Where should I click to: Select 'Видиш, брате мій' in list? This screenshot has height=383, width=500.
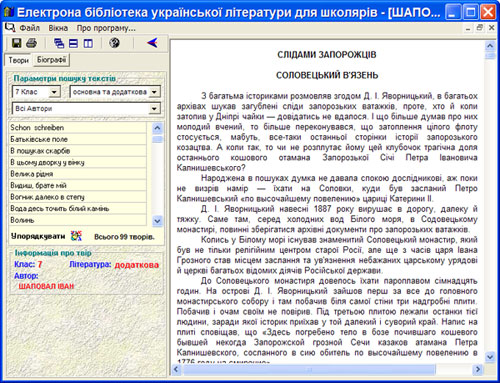(77, 185)
